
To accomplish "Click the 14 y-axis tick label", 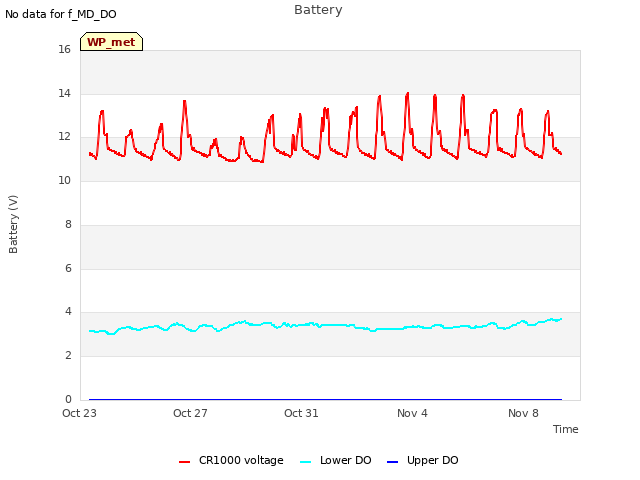I will pyautogui.click(x=64, y=93).
